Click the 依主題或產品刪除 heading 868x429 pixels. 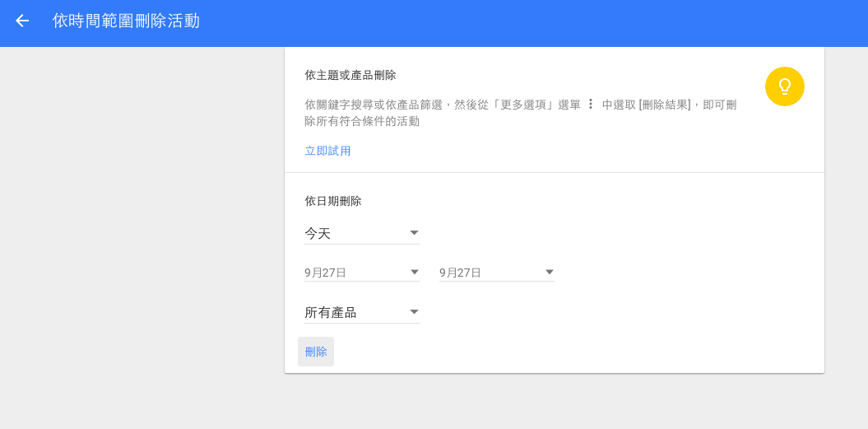click(x=350, y=75)
